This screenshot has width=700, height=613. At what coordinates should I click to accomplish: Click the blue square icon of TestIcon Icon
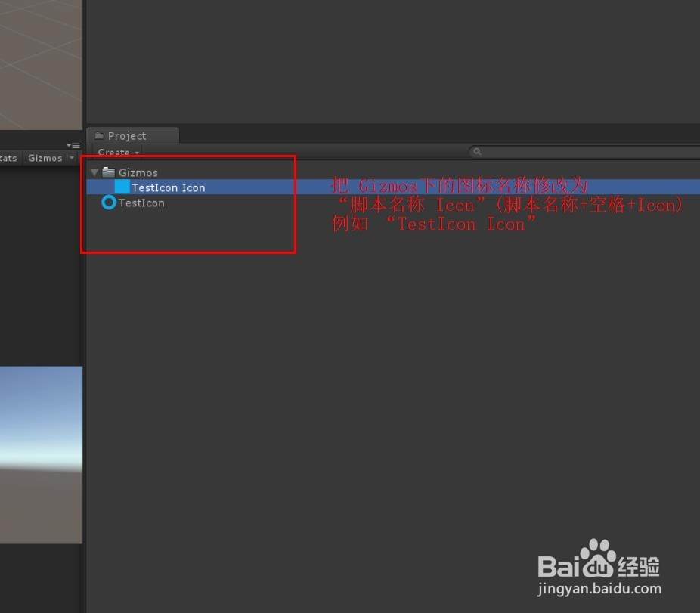click(122, 187)
